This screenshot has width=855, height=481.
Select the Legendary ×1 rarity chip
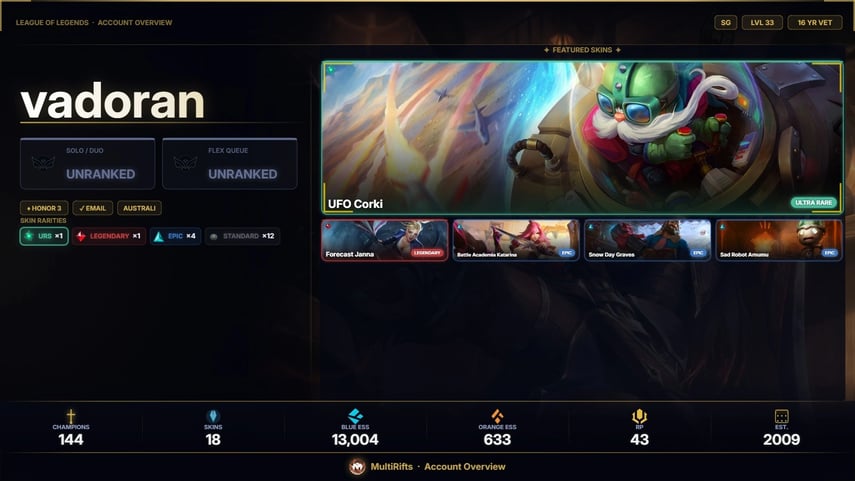(109, 236)
